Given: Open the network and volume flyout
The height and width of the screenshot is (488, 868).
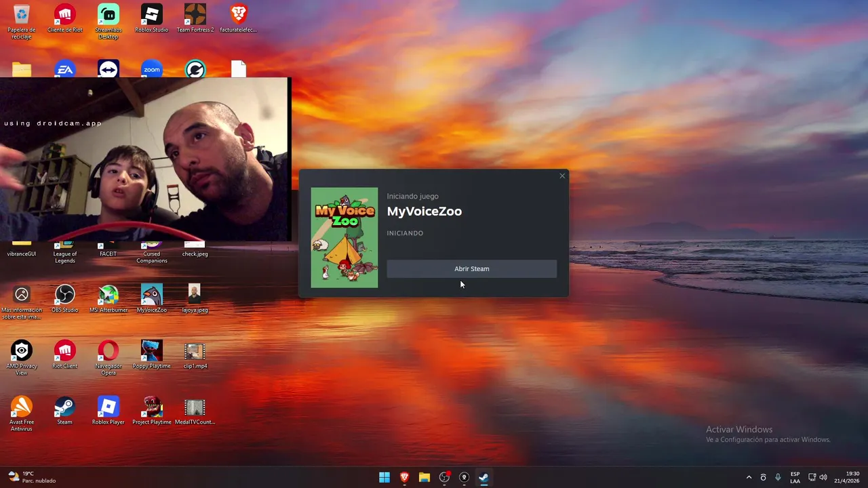Looking at the screenshot, I should coord(817,477).
